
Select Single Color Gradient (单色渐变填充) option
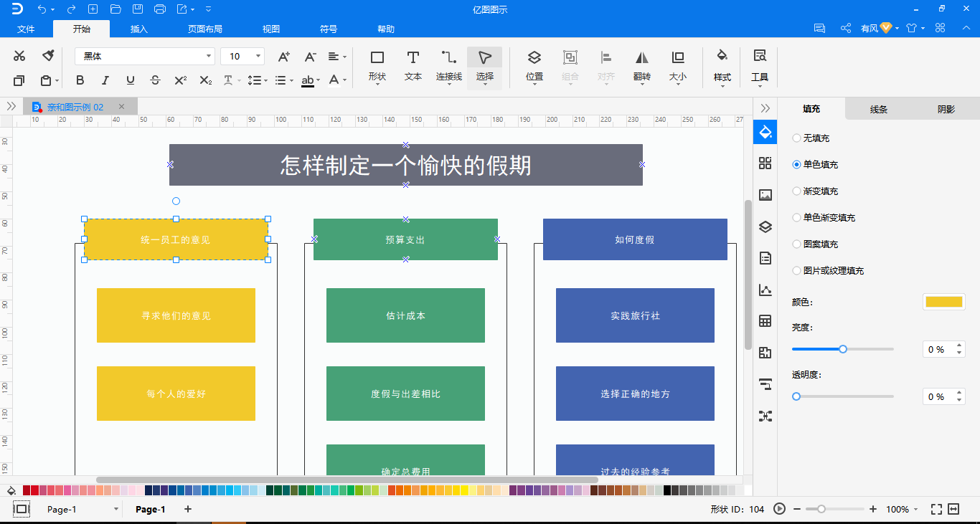pos(824,217)
